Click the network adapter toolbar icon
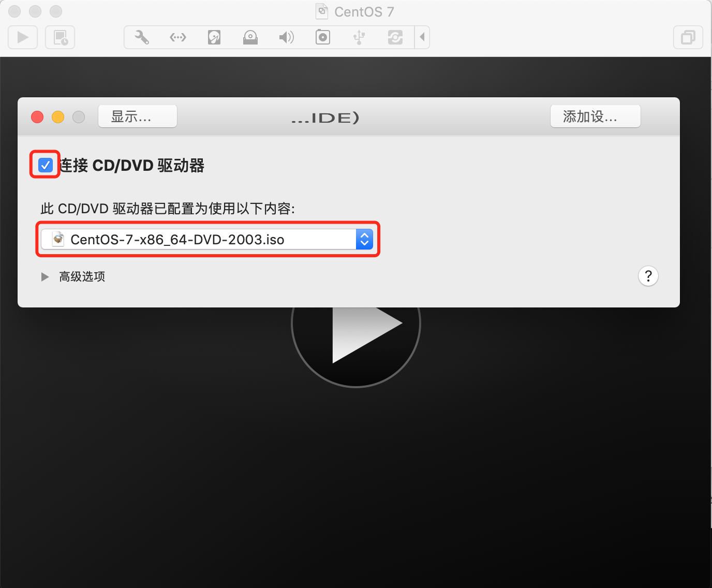Image resolution: width=712 pixels, height=588 pixels. tap(177, 37)
